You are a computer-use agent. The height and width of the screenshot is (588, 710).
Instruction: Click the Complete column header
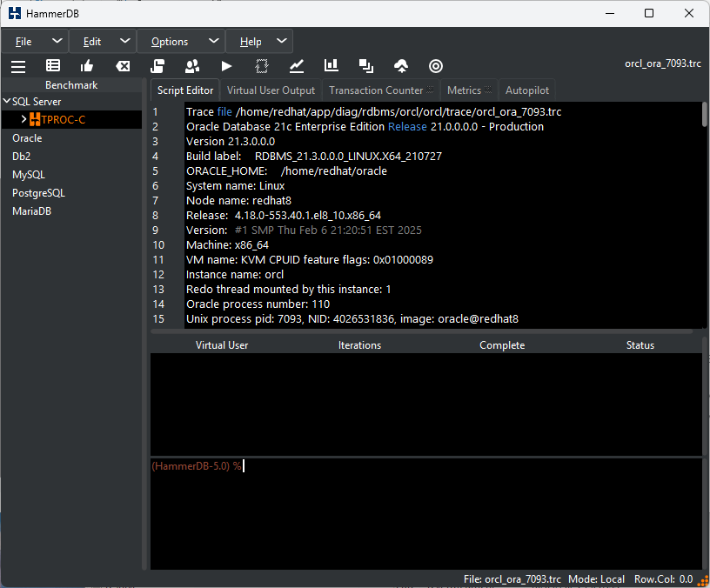[x=502, y=345]
